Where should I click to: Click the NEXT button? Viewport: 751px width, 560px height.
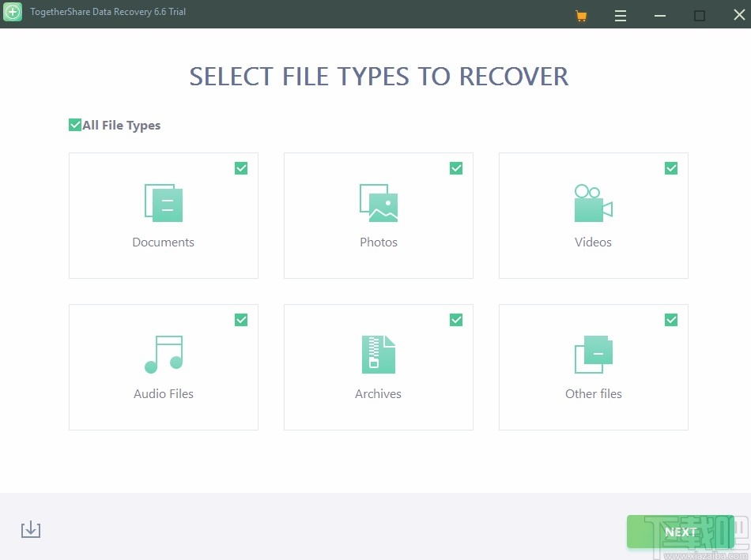(x=680, y=531)
